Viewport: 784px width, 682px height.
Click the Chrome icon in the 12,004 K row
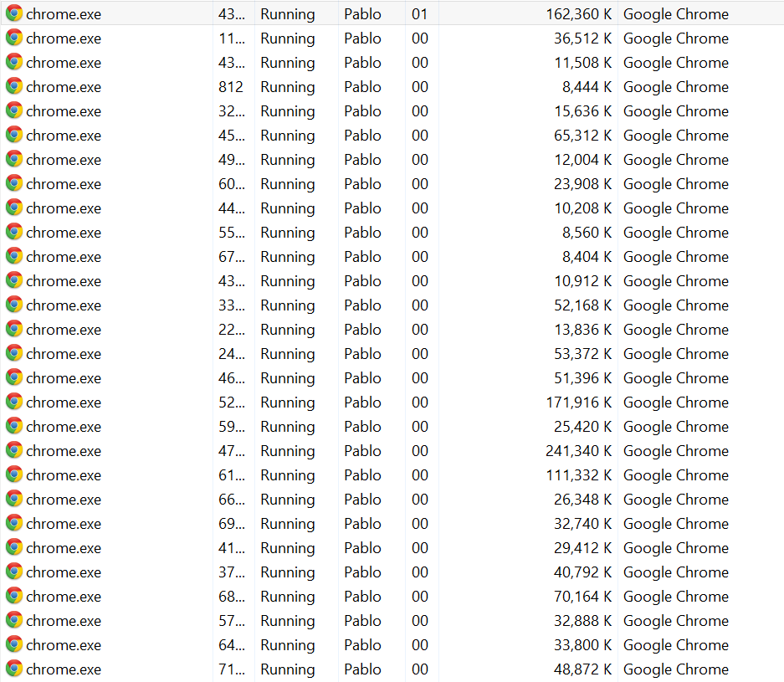[14, 159]
